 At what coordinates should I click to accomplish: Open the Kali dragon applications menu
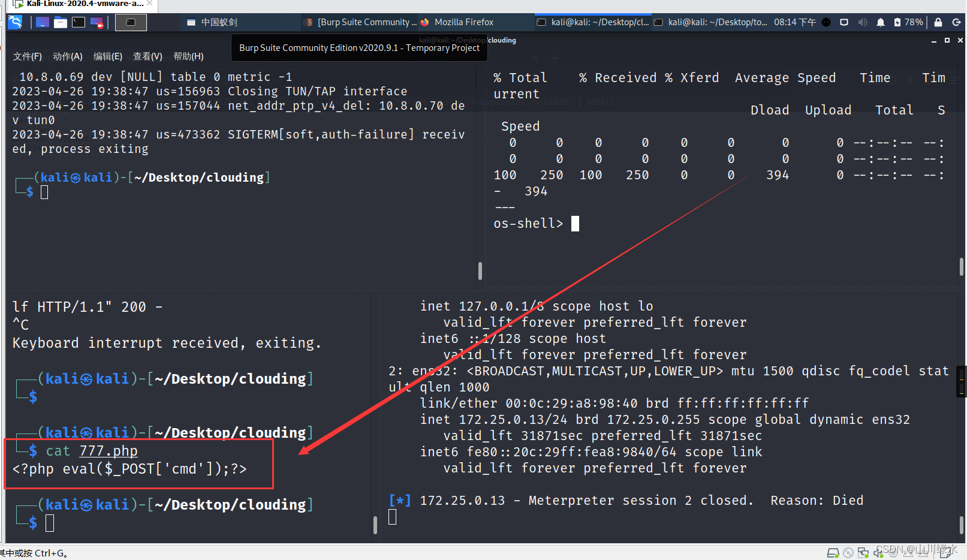tap(15, 22)
